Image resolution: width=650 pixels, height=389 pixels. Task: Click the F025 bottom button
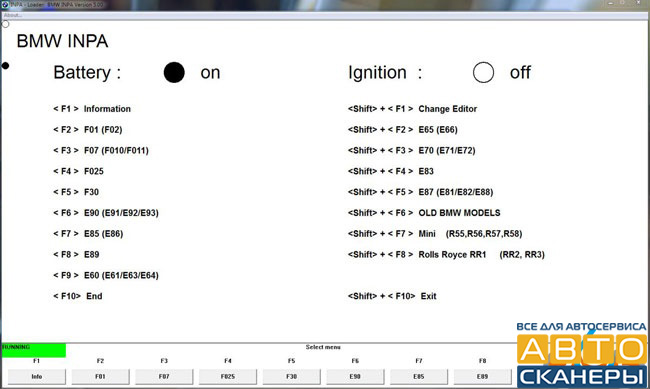click(228, 377)
